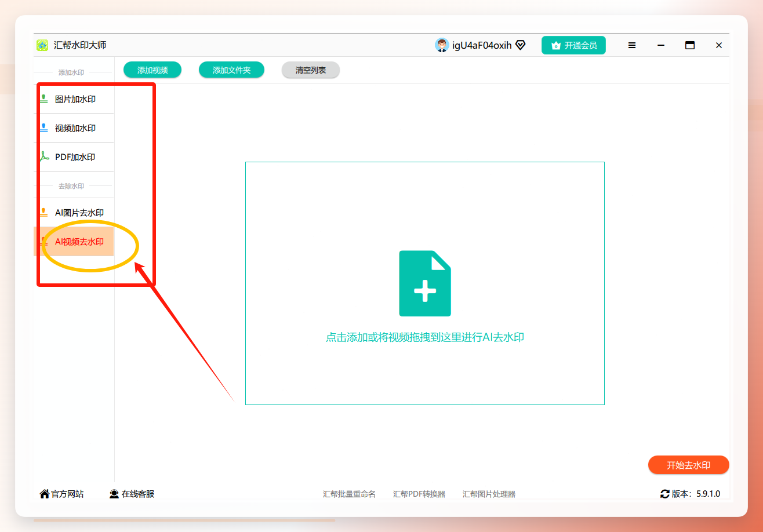The height and width of the screenshot is (532, 763).
Task: Open the hamburger main menu icon
Action: (632, 45)
